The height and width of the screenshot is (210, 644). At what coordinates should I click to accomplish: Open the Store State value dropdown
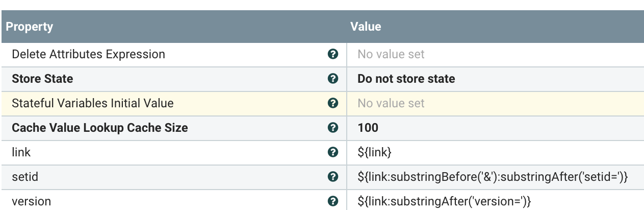coord(406,79)
